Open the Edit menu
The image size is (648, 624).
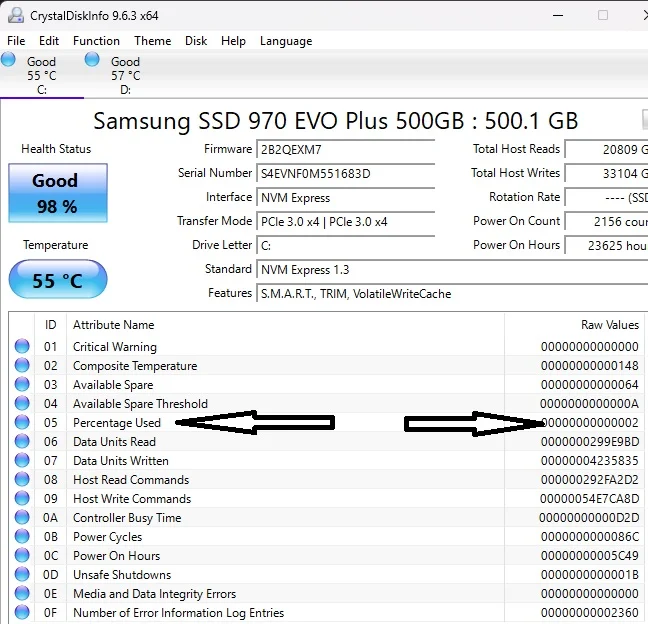[x=49, y=41]
